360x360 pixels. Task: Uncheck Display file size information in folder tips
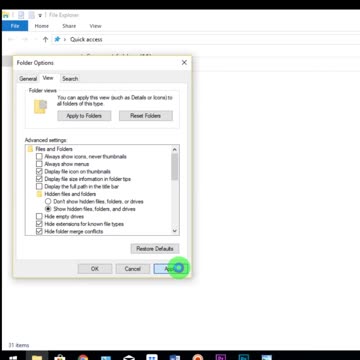pyautogui.click(x=39, y=179)
